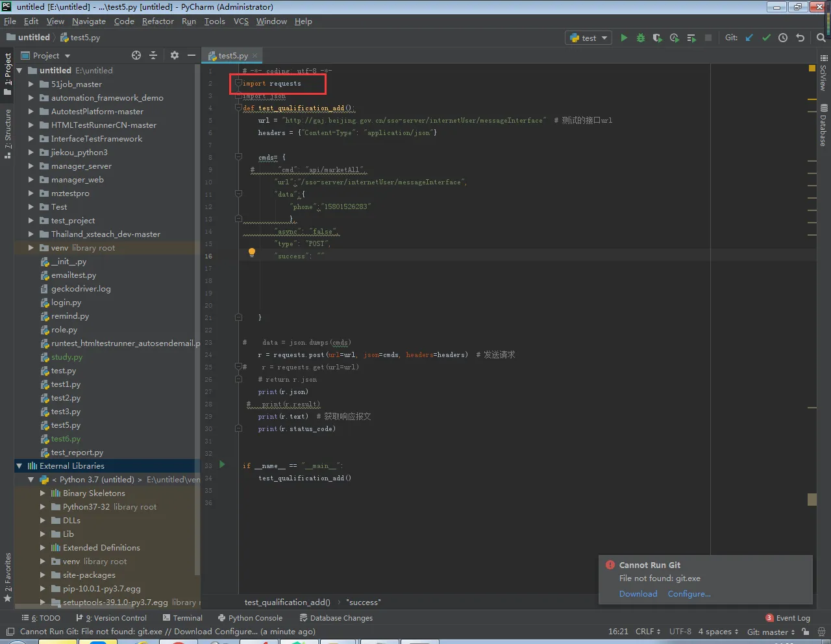Open Git: master branch menu
Viewport: 831px width, 644px height.
click(771, 632)
